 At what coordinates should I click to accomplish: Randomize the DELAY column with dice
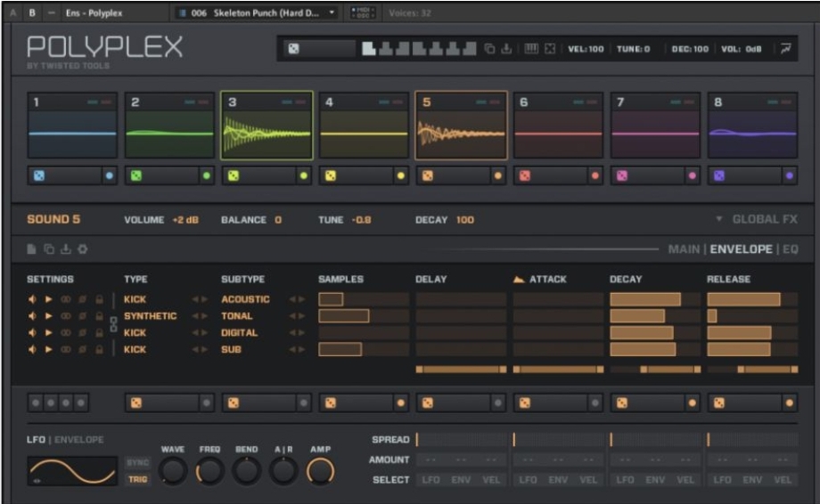point(428,402)
